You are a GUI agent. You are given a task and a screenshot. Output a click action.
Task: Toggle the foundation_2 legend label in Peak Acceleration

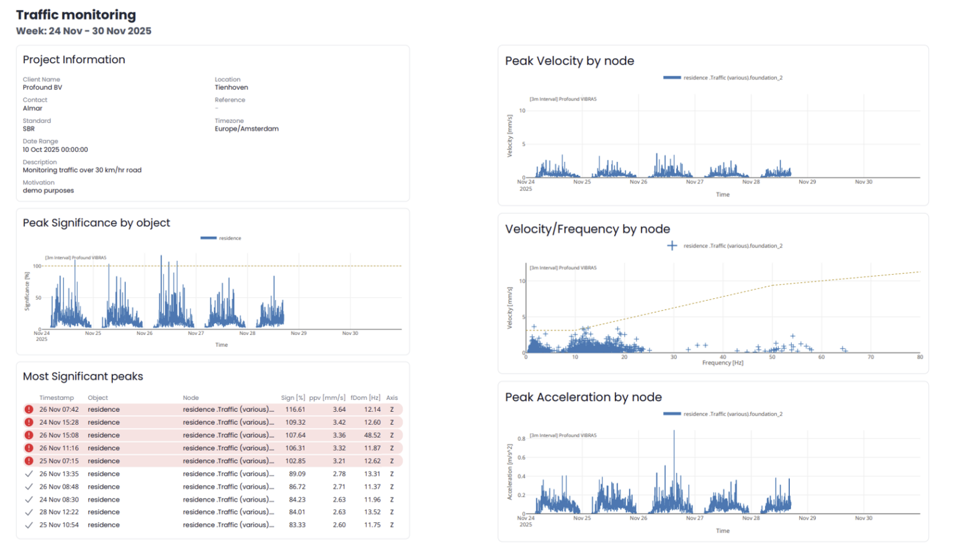pyautogui.click(x=732, y=414)
